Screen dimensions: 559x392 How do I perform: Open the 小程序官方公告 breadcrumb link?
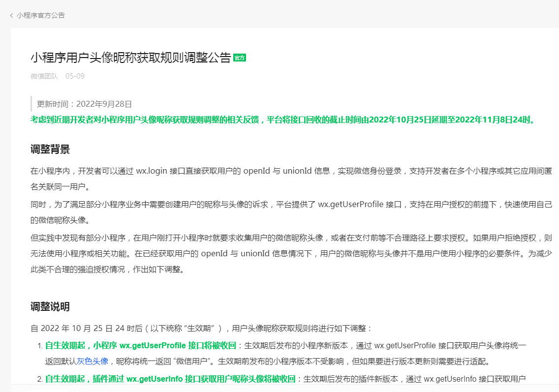[41, 15]
